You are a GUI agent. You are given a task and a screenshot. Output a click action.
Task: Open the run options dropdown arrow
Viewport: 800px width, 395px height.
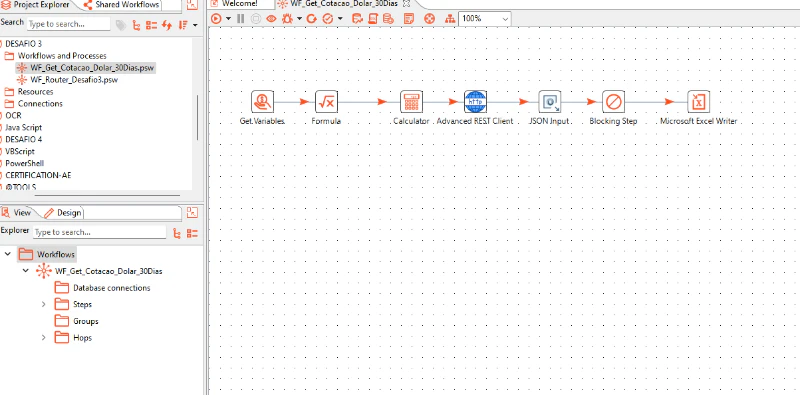(228, 19)
